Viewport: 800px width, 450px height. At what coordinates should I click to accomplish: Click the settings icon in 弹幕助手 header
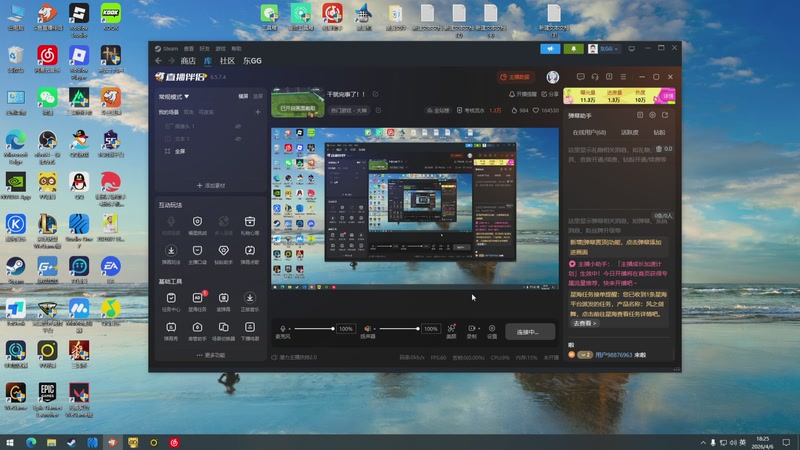653,115
